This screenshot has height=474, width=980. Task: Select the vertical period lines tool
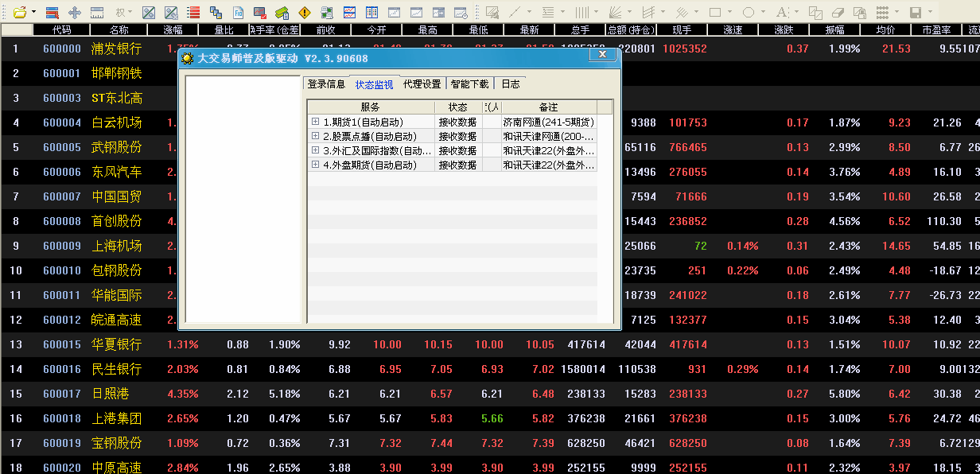[581, 13]
